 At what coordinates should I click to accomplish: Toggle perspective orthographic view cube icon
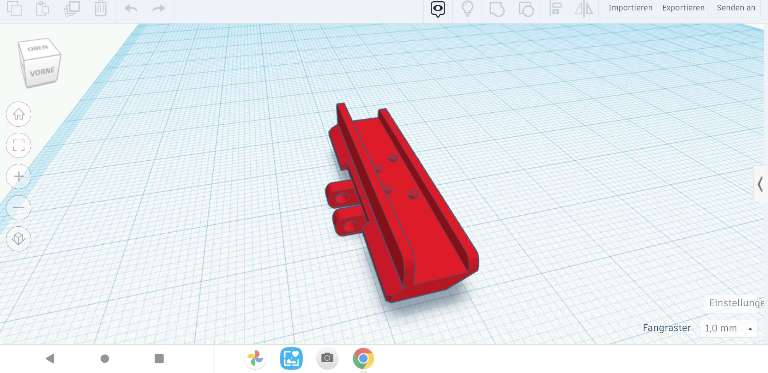pos(19,238)
